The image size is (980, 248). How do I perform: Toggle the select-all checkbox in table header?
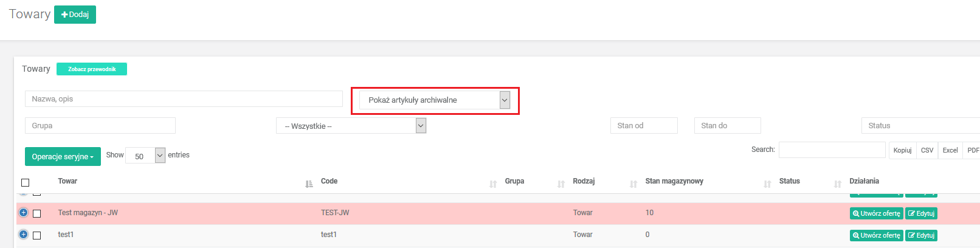(25, 182)
